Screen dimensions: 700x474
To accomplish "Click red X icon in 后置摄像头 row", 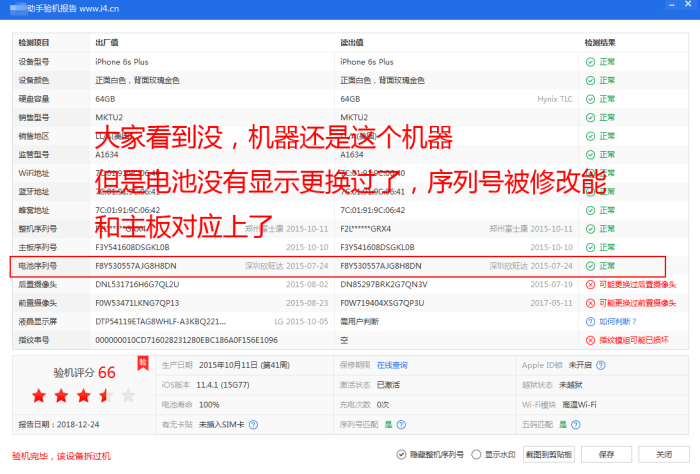I will 590,285.
